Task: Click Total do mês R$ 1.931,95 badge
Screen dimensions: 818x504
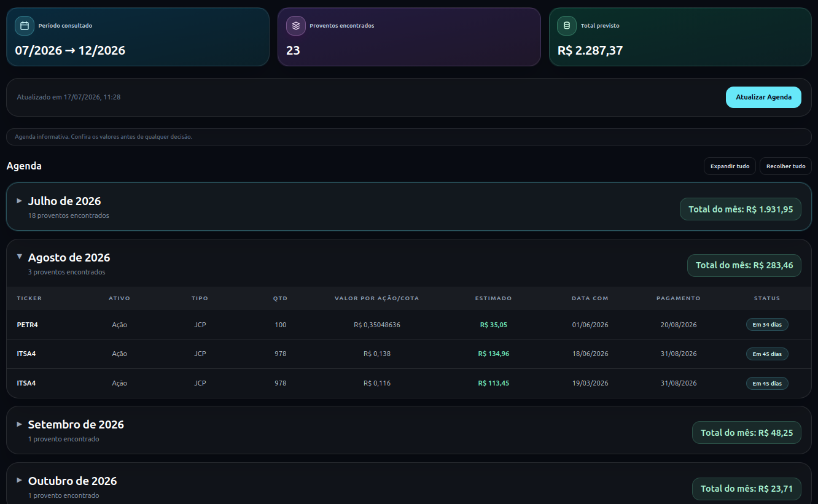Action: 741,209
